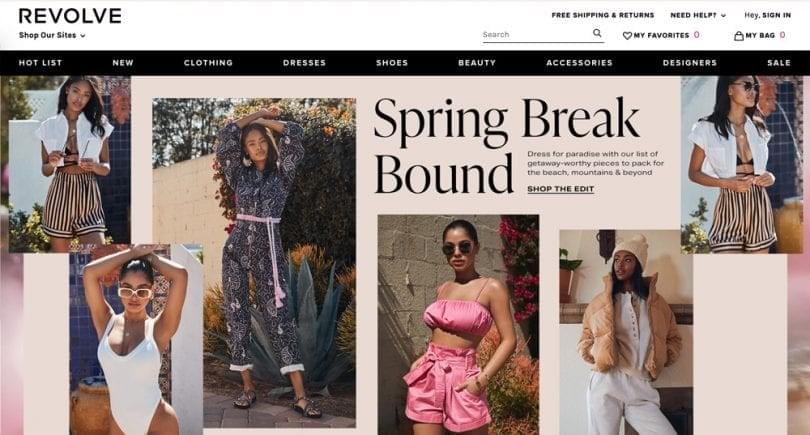810x435 pixels.
Task: Open the Shoes category
Action: [x=392, y=63]
